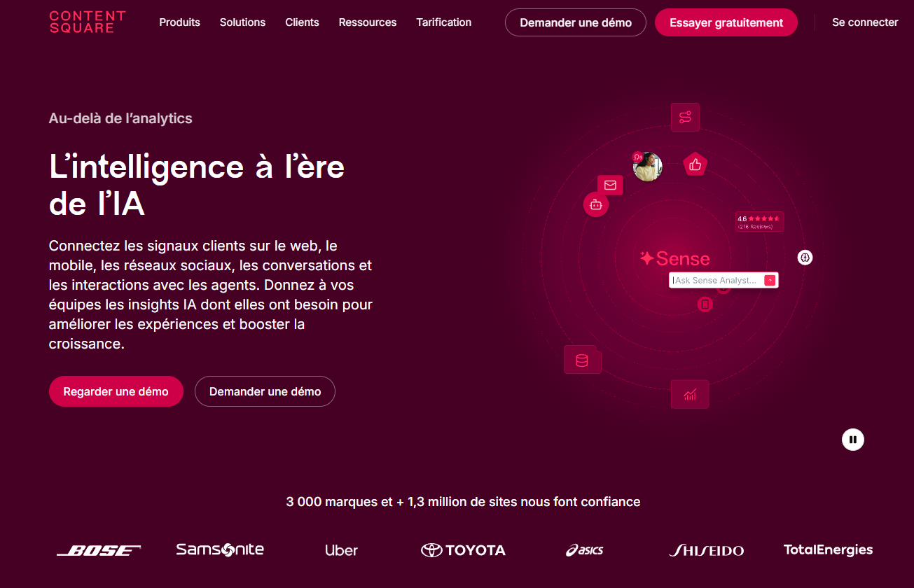Click the bar chart growth icon
This screenshot has width=914, height=588.
point(690,394)
